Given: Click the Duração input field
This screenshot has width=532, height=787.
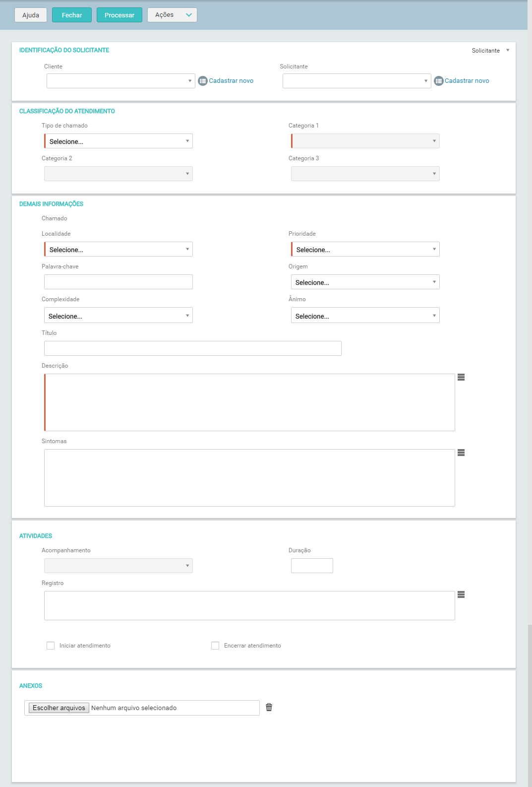Looking at the screenshot, I should (x=312, y=566).
